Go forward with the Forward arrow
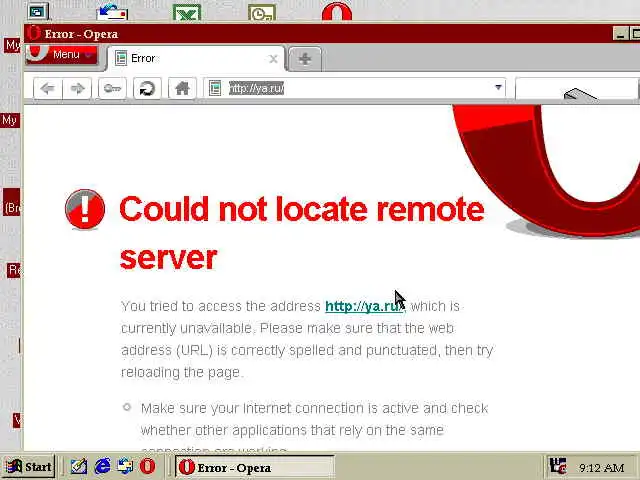Screen dimensions: 640x480 (77, 88)
